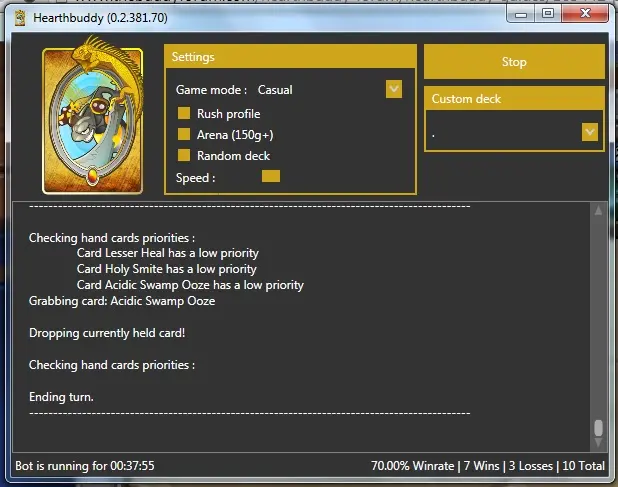
Task: Open the Custom deck dropdown arrow
Action: pos(590,132)
